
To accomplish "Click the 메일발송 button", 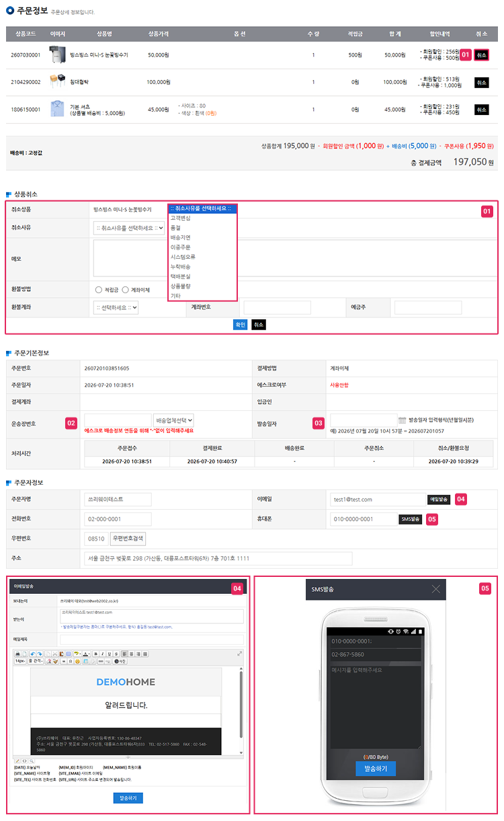I will click(x=439, y=500).
